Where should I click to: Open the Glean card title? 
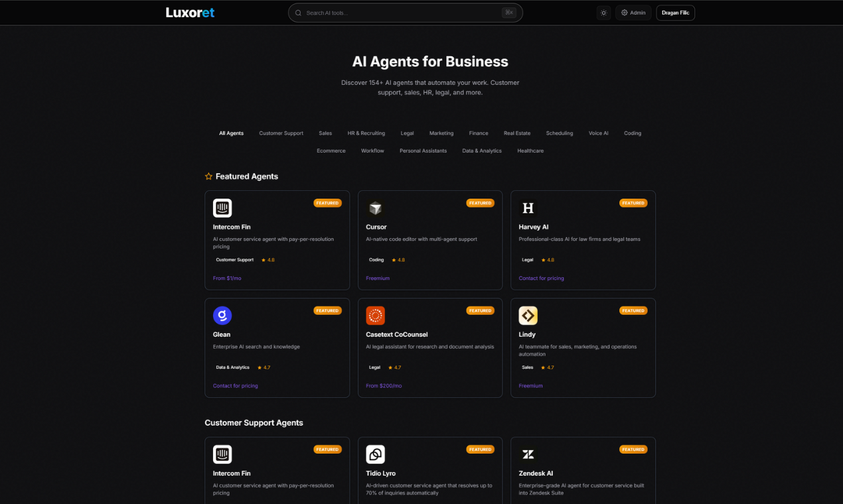(222, 334)
